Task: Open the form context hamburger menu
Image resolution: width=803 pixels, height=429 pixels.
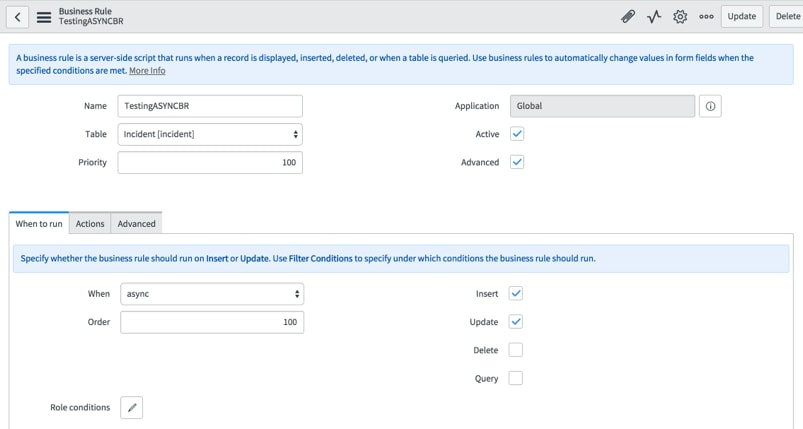Action: point(44,17)
